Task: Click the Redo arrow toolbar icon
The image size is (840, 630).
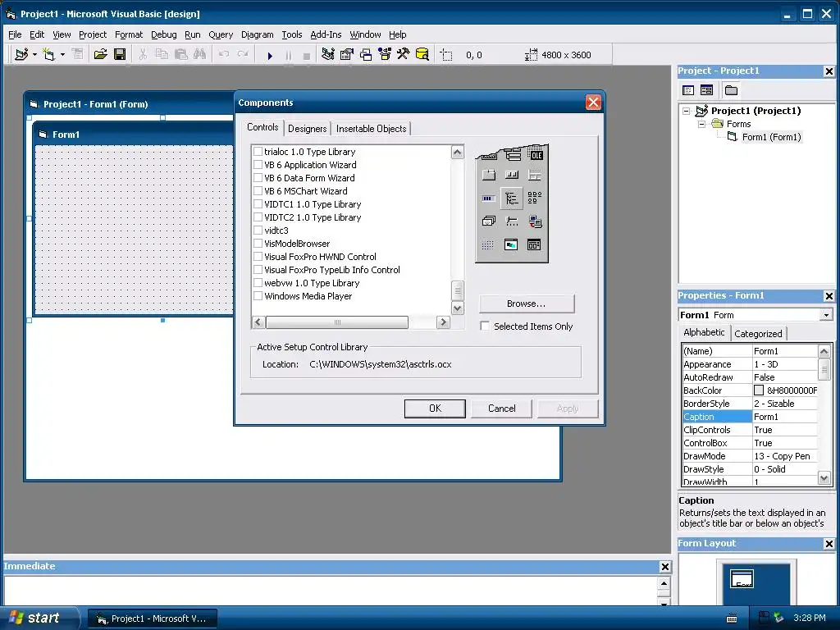Action: [243, 55]
